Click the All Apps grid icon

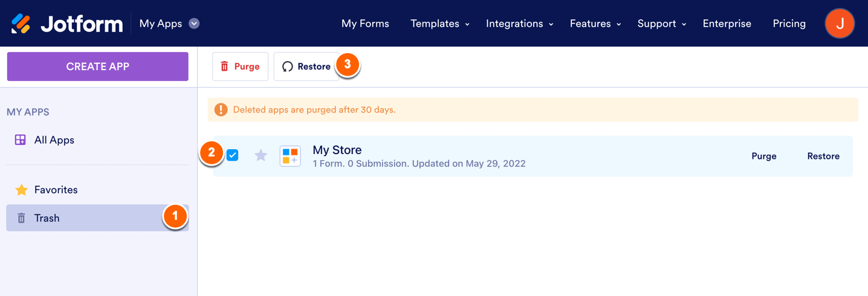[x=21, y=140]
